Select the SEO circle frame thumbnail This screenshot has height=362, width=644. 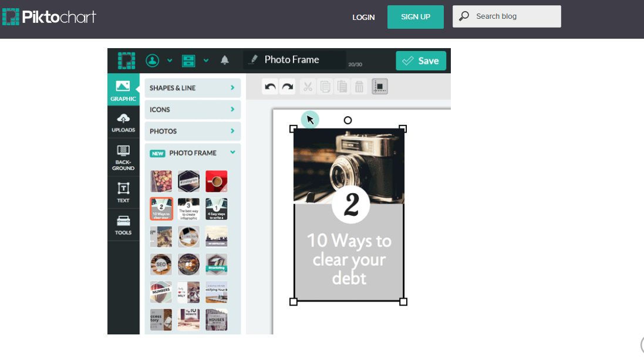161,265
